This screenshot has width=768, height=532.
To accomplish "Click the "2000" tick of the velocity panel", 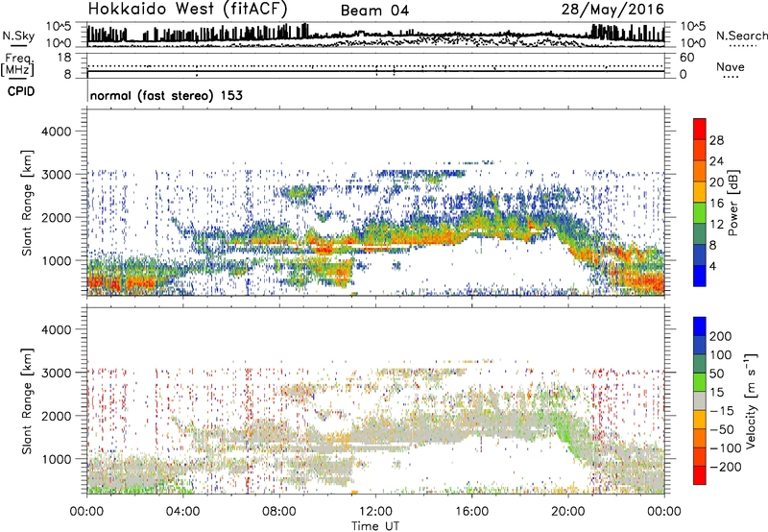I will pyautogui.click(x=56, y=416).
